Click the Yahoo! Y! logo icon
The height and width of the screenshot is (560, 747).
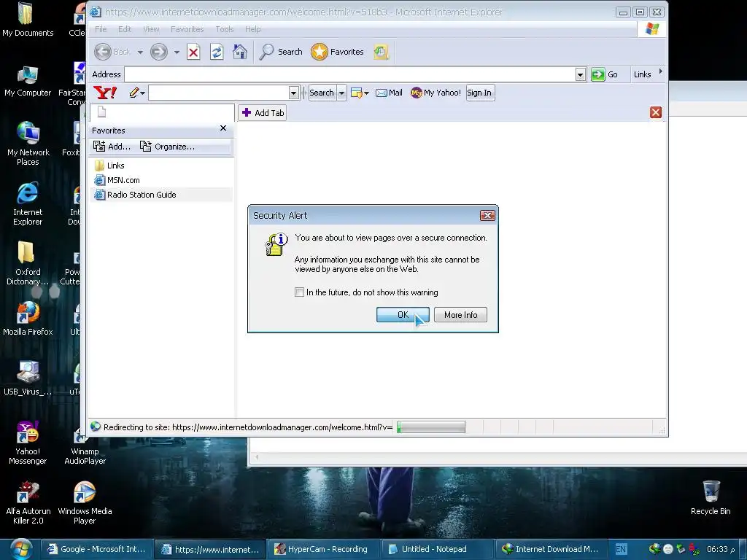coord(105,93)
